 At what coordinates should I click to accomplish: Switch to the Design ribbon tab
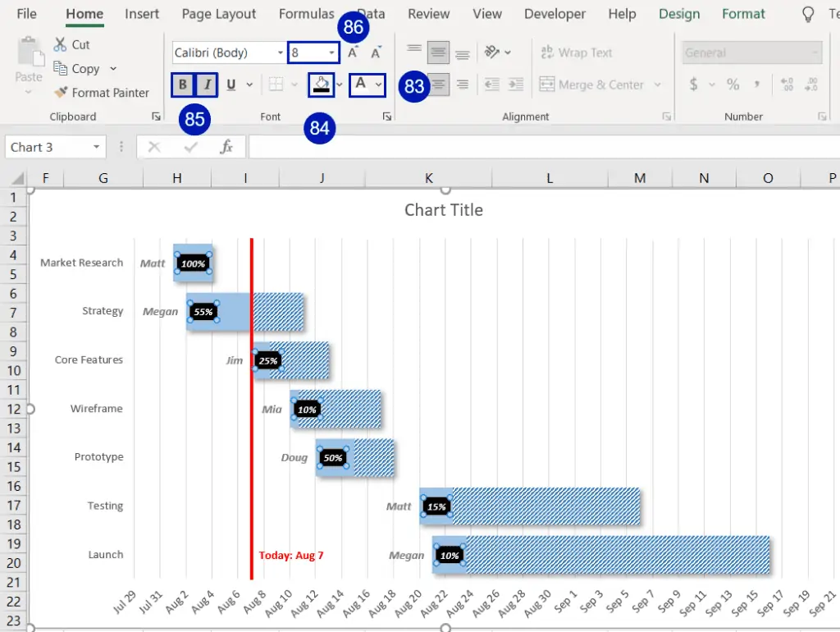[x=678, y=14]
